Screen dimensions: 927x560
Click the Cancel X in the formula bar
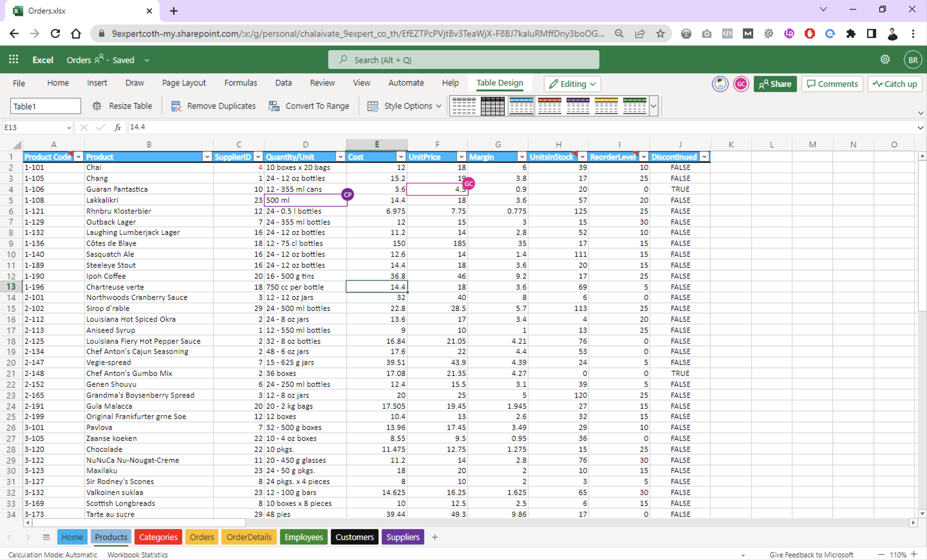[x=83, y=127]
